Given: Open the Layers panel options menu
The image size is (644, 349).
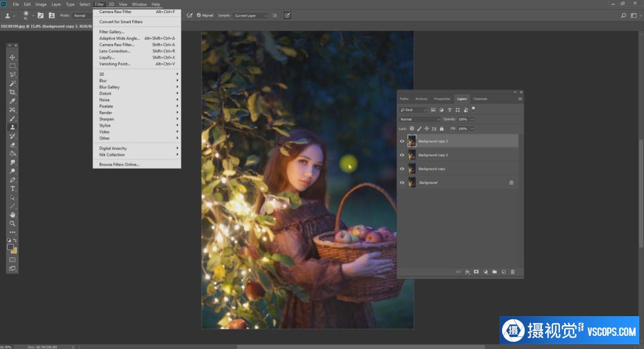Looking at the screenshot, I should 520,98.
